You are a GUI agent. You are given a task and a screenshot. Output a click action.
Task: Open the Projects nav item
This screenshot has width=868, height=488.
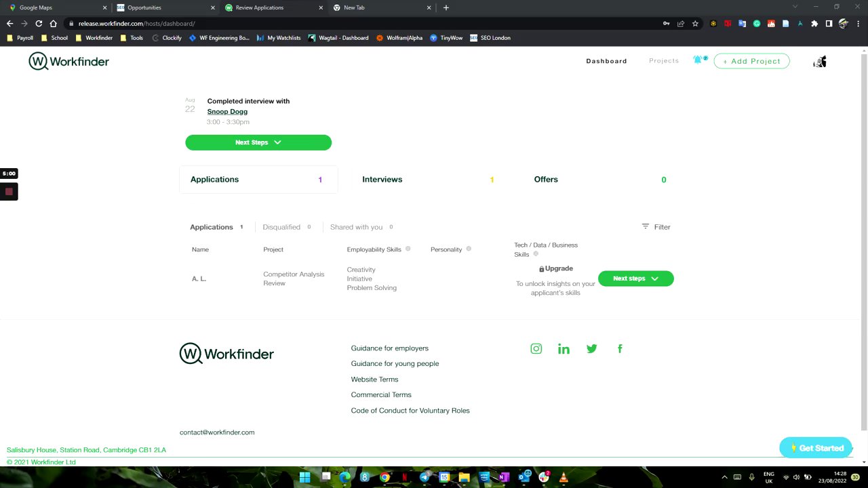click(664, 61)
